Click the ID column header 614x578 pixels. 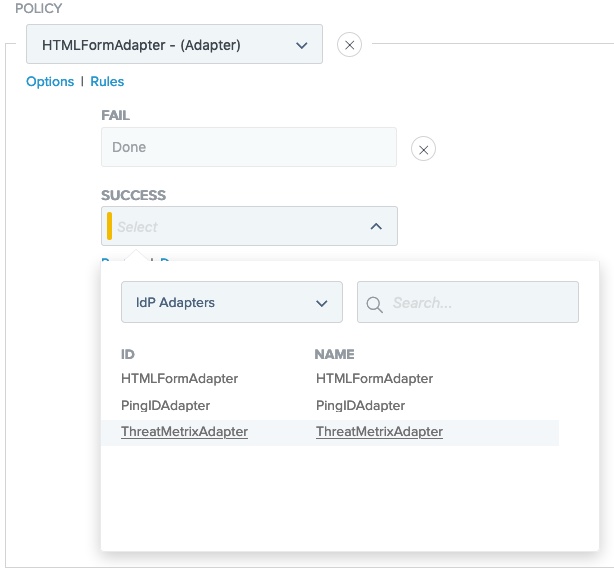point(128,354)
